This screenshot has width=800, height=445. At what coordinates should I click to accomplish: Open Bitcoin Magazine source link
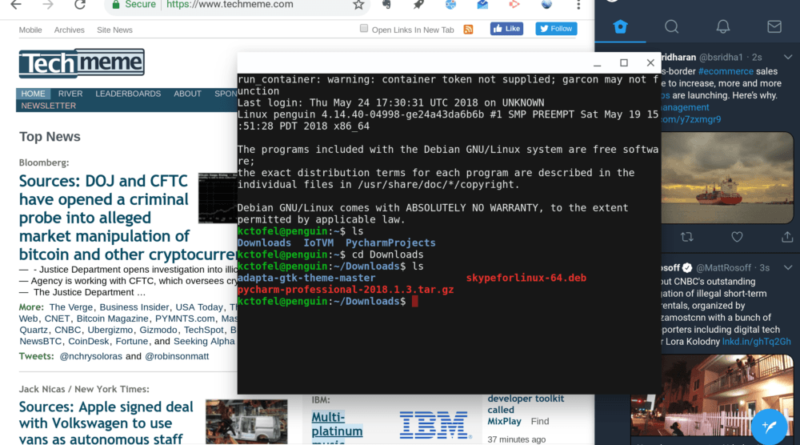(112, 318)
